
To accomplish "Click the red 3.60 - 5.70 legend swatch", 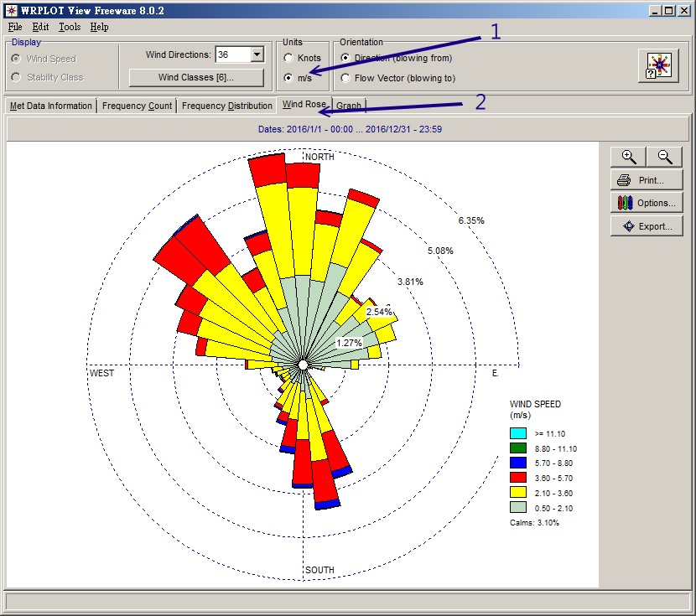I will click(517, 479).
